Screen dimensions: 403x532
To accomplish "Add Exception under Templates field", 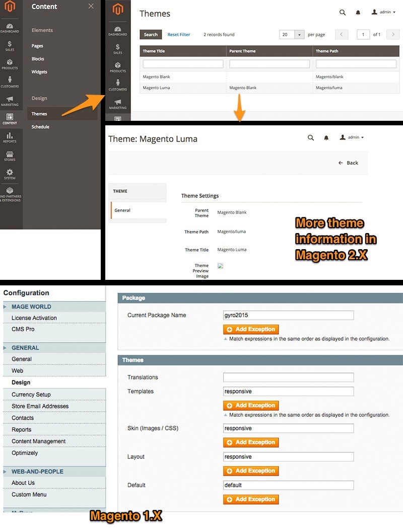I will [x=251, y=406].
